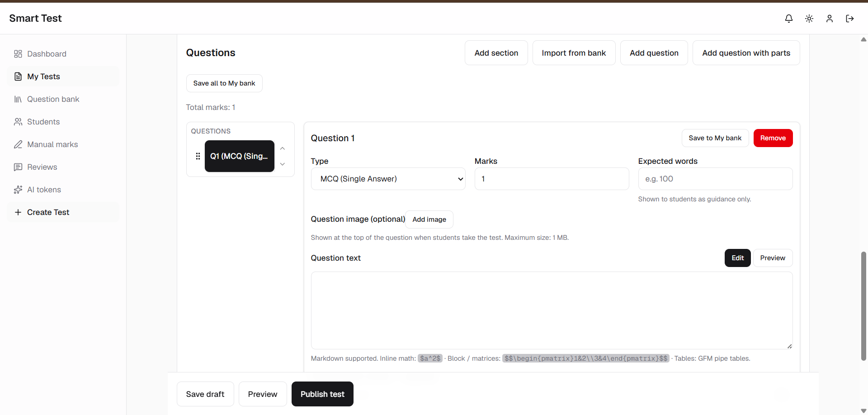The image size is (868, 415).
Task: Click Add image for question image
Action: coord(429,219)
